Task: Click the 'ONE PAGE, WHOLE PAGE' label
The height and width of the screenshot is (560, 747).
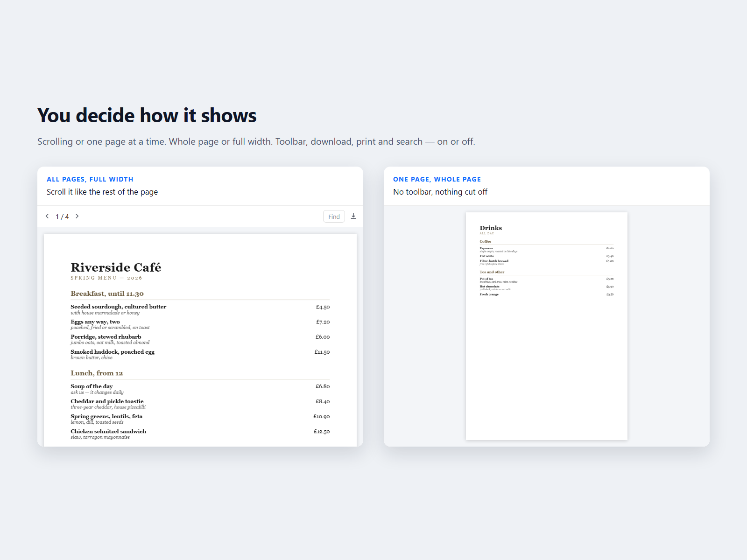Action: pos(437,179)
